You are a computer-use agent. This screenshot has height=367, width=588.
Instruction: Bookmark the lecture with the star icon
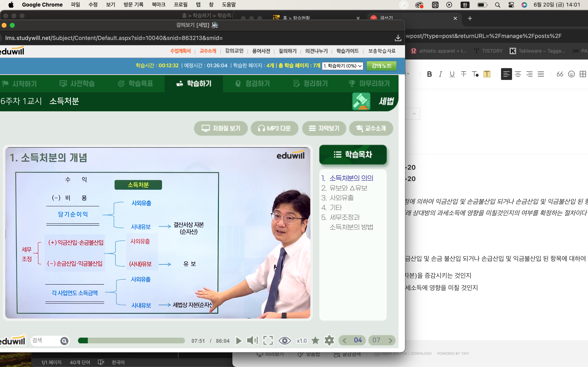click(x=315, y=340)
